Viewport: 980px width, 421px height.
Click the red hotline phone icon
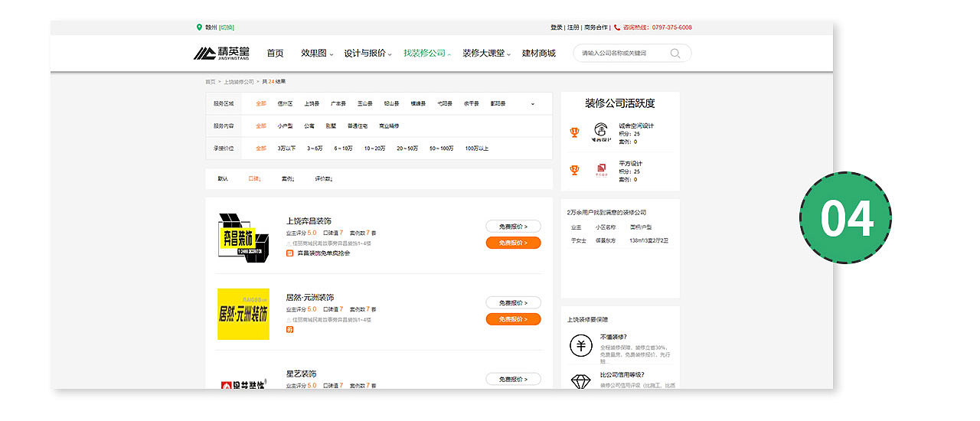pos(617,28)
